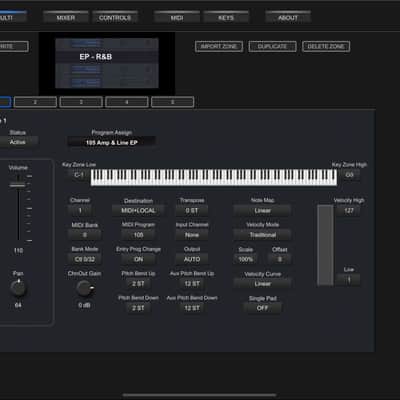Screen dimensions: 400x400
Task: Open the Velocity Mode Traditional dropdown
Action: point(263,235)
